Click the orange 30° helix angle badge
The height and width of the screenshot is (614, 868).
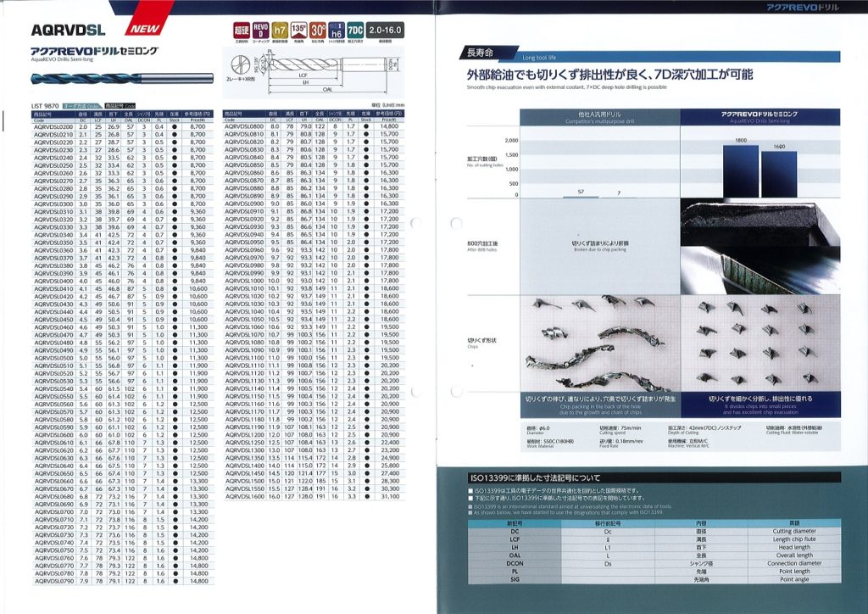(x=318, y=30)
